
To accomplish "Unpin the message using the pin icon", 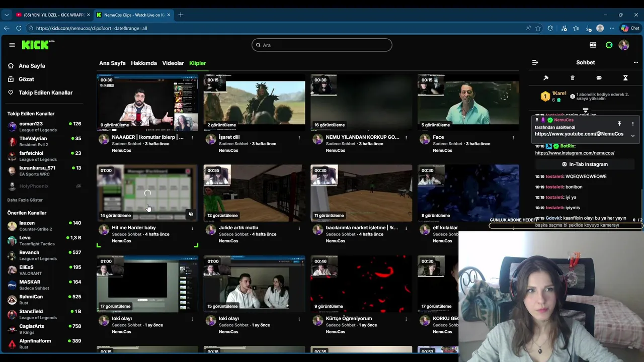I will [x=619, y=123].
